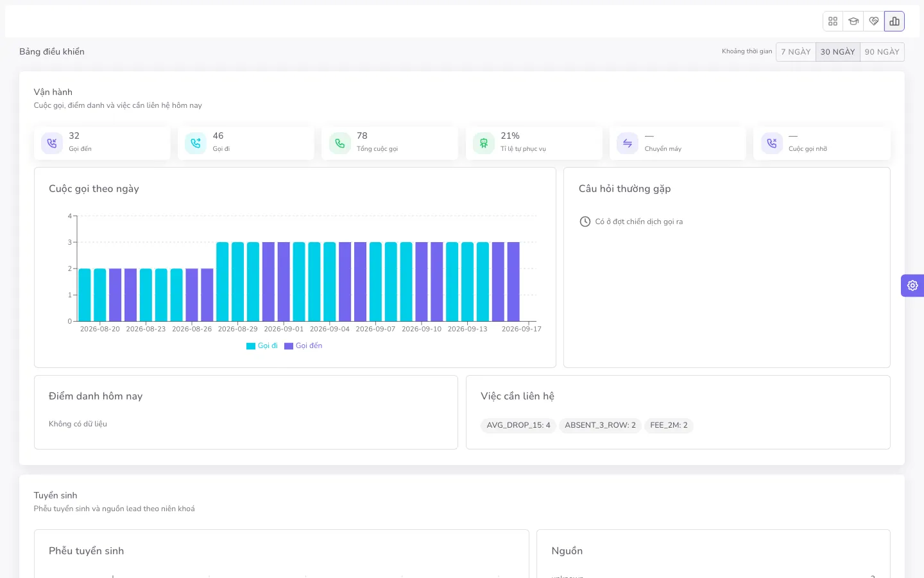Click the Việc cần liên hệ heading
Screen dimensions: 924x578
518,396
